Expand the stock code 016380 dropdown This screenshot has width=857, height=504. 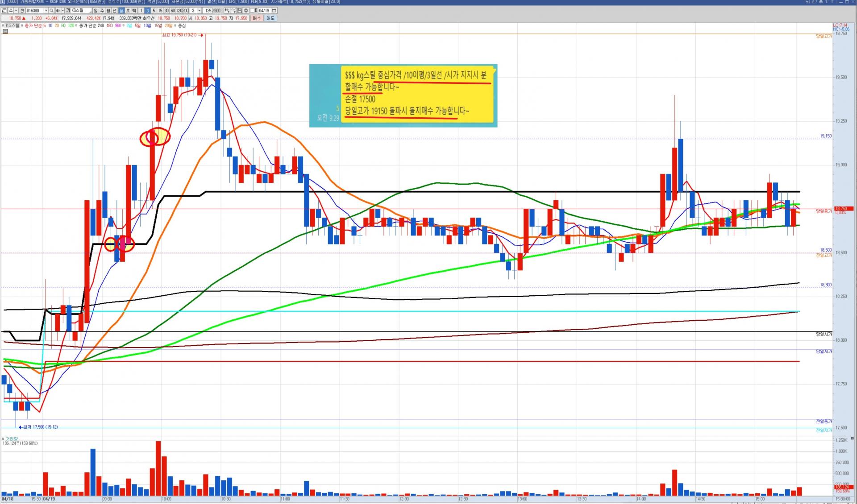pyautogui.click(x=46, y=11)
